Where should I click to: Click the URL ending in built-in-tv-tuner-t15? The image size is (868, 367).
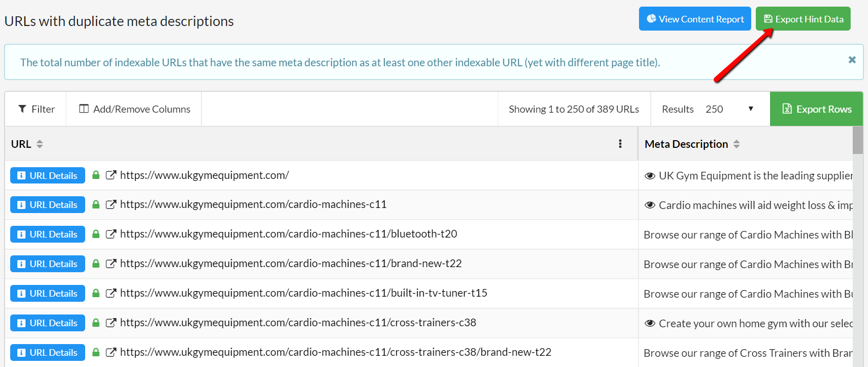(x=303, y=293)
